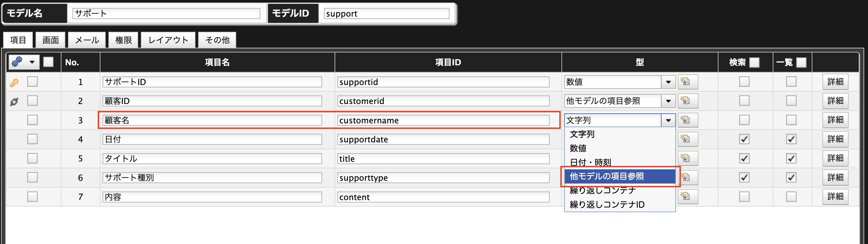Open the レイアウト tab
Image resolution: width=868 pixels, height=244 pixels.
pos(168,40)
